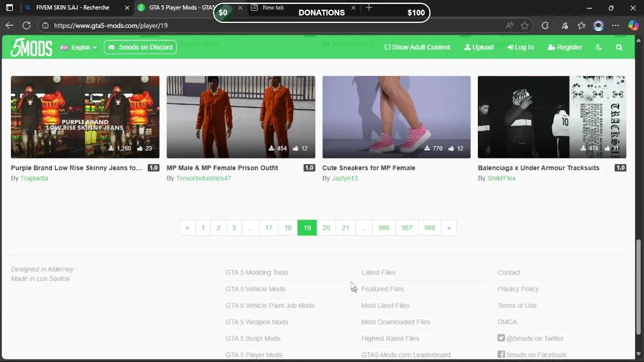This screenshot has width=644, height=362.
Task: Open GTA 5 Weapon Mods footer link
Action: pyautogui.click(x=257, y=322)
